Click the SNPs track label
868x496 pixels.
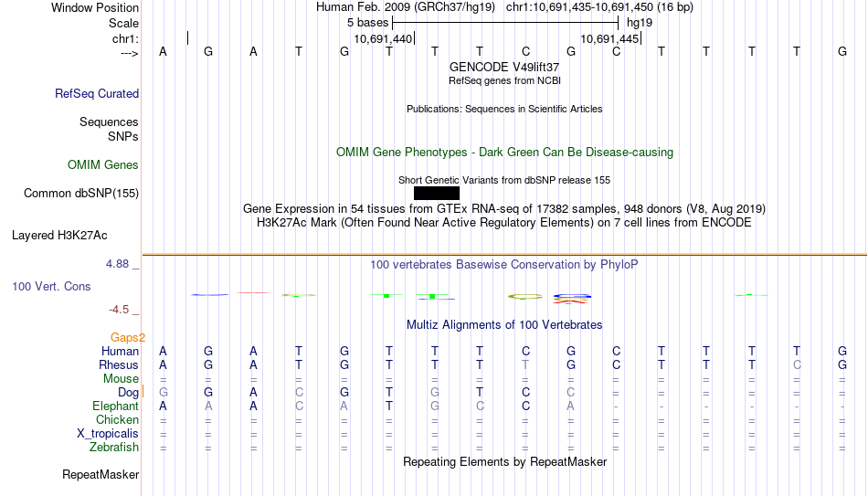tap(123, 136)
